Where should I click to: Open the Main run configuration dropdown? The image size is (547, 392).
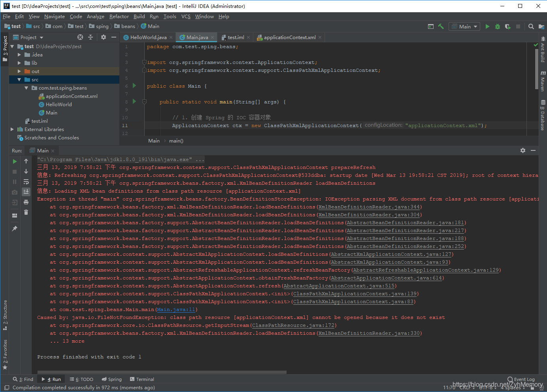pos(465,26)
